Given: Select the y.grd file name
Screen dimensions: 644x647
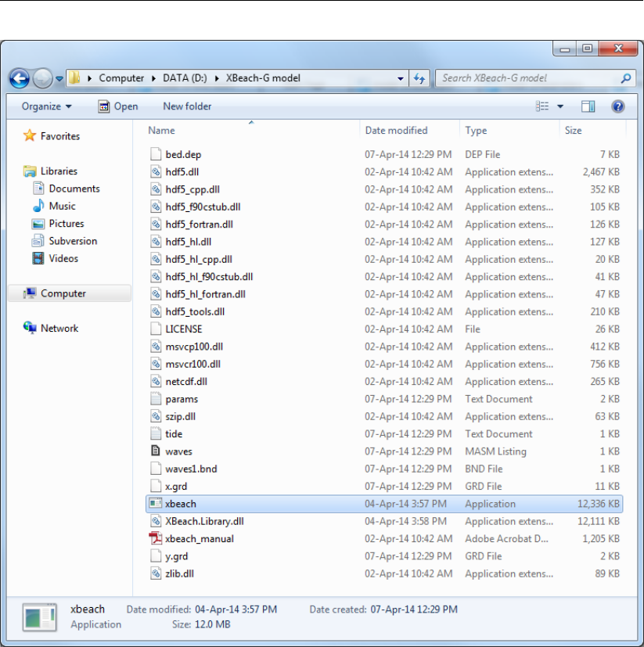Looking at the screenshot, I should [176, 556].
